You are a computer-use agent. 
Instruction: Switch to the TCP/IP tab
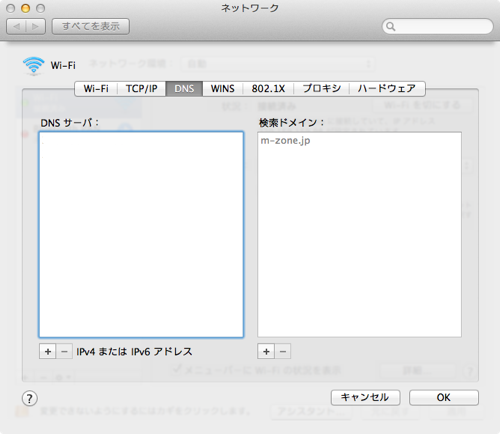coord(141,89)
